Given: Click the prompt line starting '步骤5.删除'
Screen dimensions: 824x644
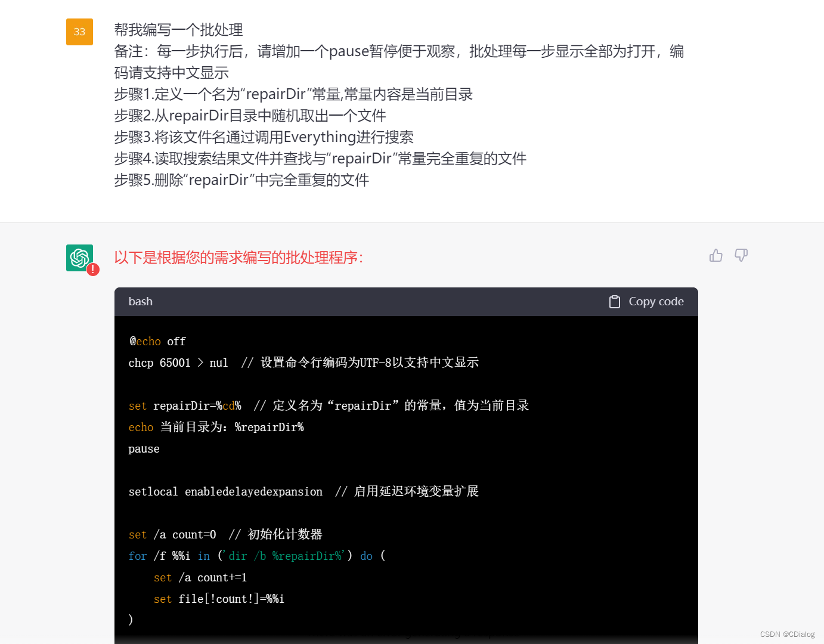Looking at the screenshot, I should click(241, 180).
